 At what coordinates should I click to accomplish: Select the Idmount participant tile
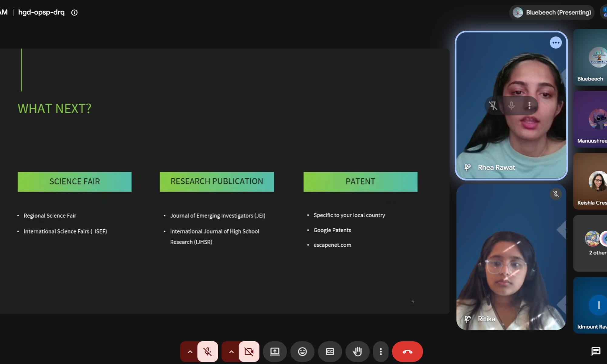(590, 305)
